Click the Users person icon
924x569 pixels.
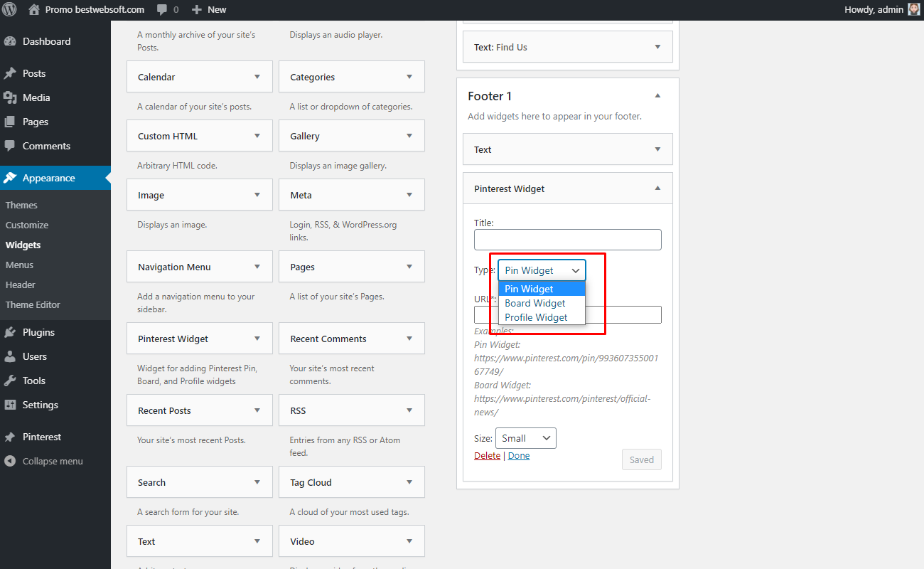coord(10,356)
